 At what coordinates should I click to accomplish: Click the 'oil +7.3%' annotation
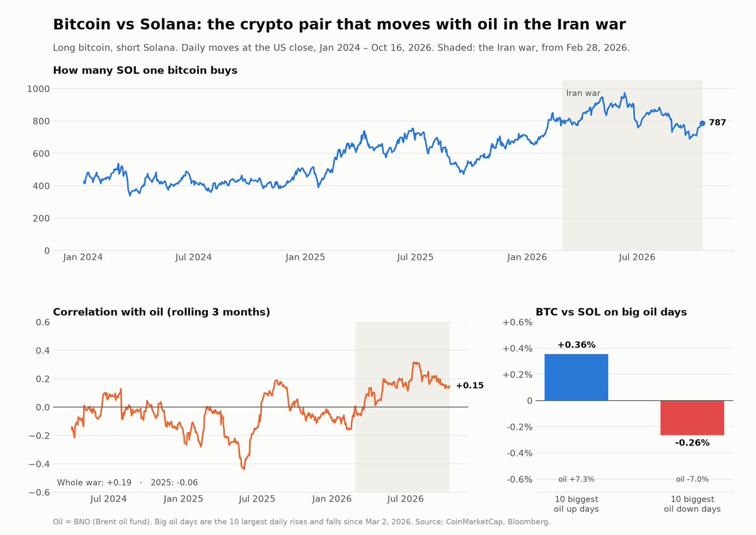(x=576, y=480)
